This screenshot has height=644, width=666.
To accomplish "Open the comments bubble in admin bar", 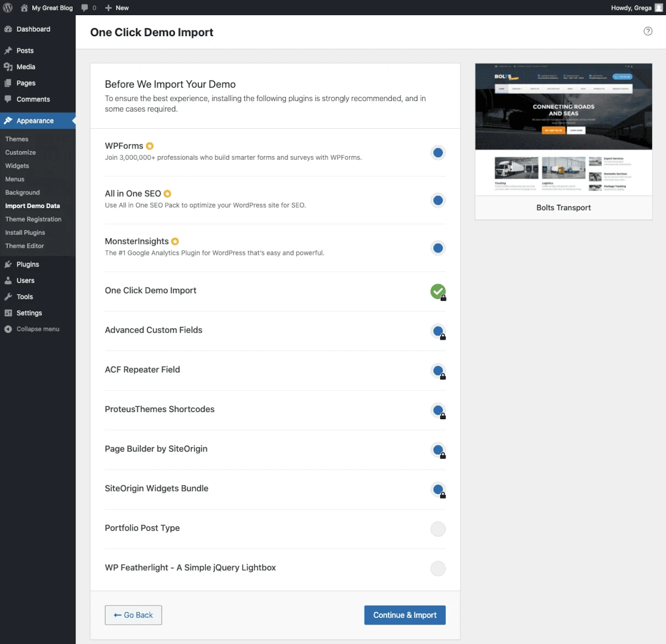I will [x=84, y=8].
